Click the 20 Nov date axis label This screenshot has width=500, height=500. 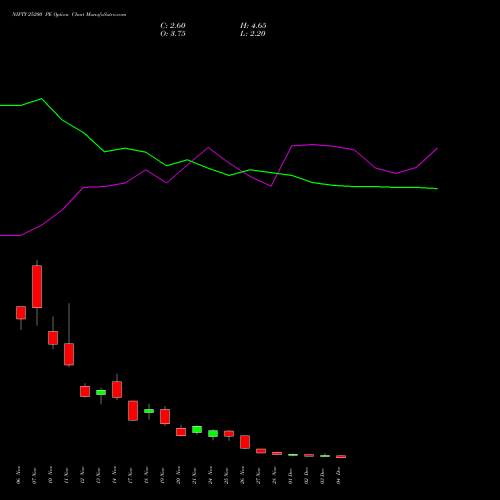pyautogui.click(x=178, y=475)
